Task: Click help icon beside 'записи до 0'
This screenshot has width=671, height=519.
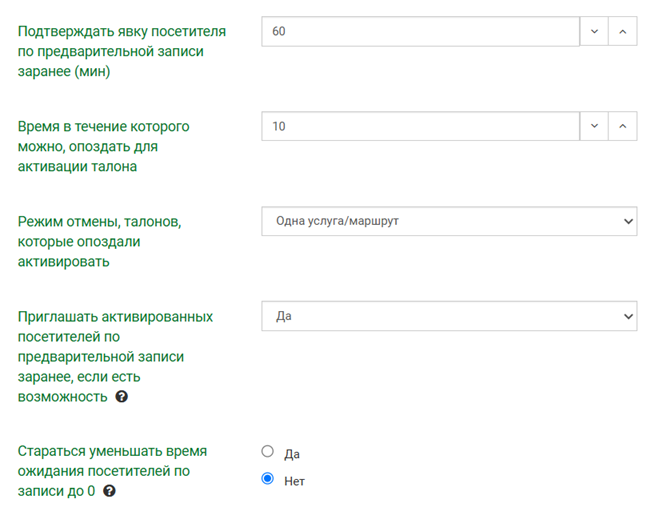Action: pyautogui.click(x=109, y=491)
